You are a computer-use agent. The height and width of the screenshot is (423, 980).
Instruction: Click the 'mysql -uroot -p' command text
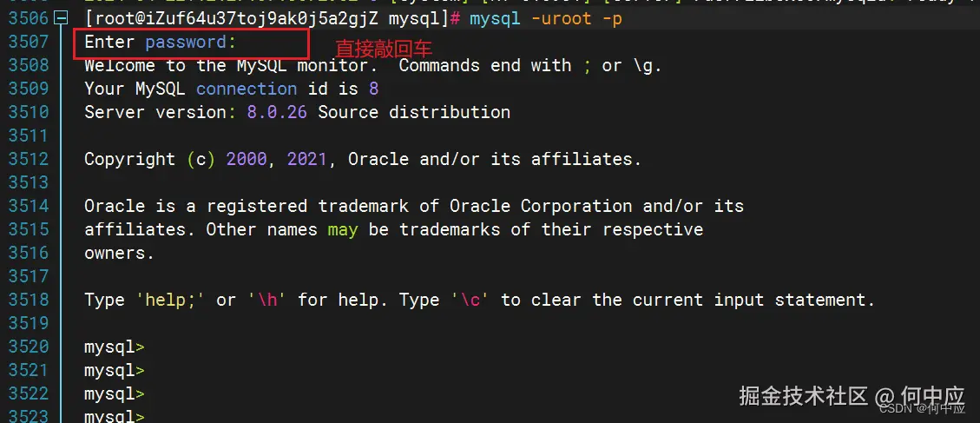(x=546, y=19)
